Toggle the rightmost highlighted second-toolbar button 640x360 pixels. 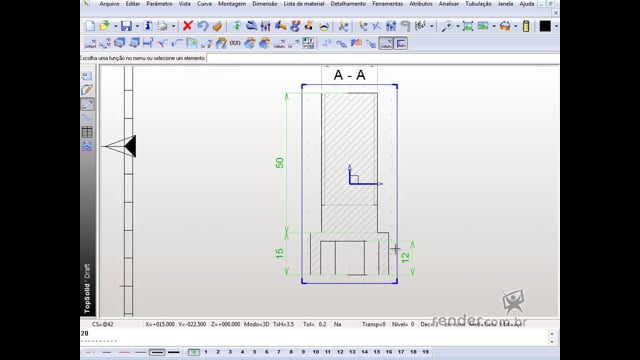401,43
